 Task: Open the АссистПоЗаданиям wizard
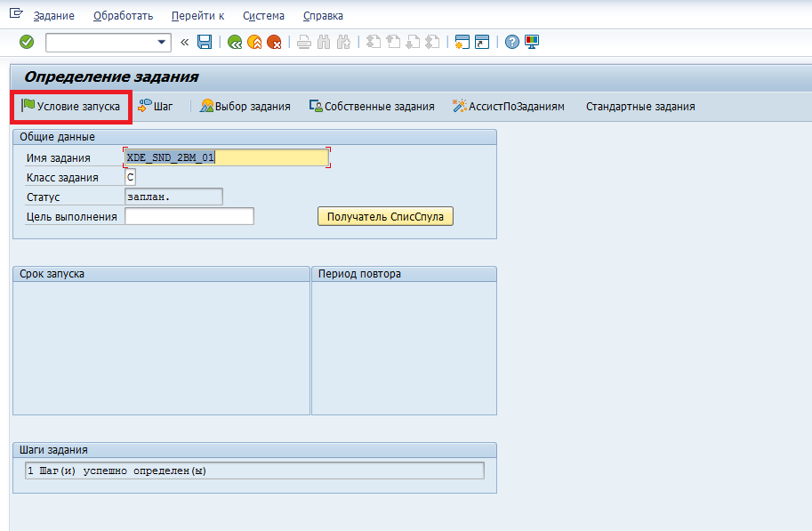coord(508,107)
